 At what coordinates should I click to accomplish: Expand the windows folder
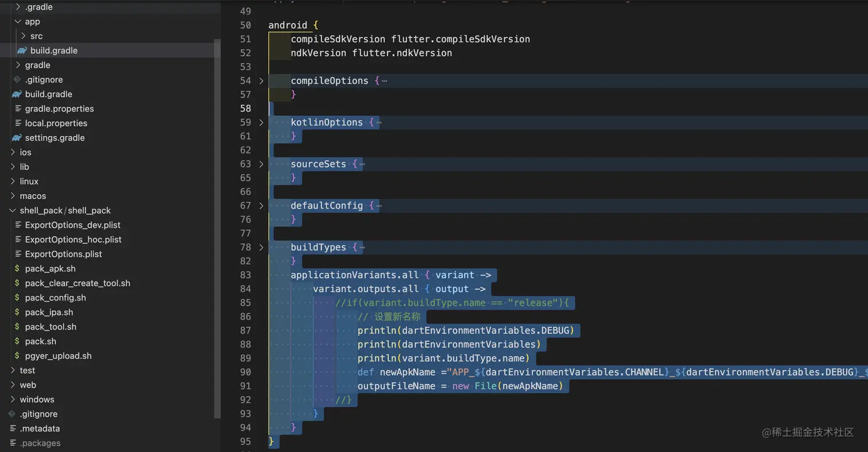12,399
